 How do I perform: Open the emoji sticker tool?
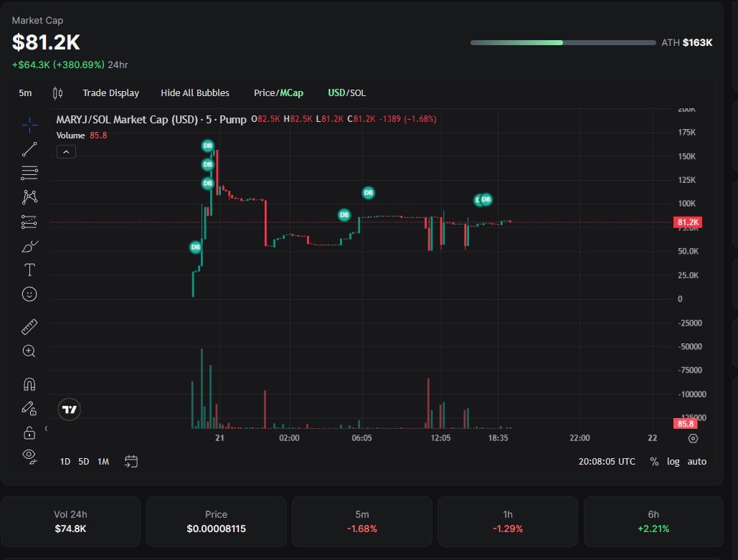(29, 293)
